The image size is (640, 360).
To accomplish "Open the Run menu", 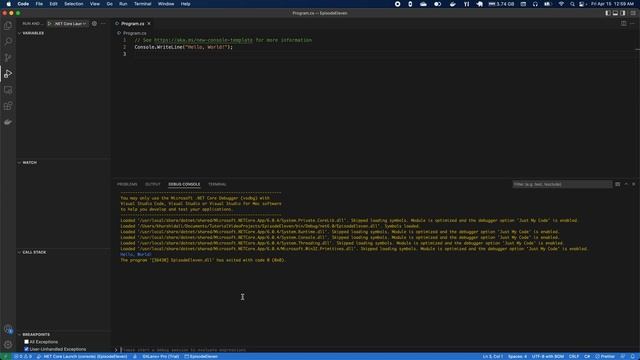I will (123, 4).
